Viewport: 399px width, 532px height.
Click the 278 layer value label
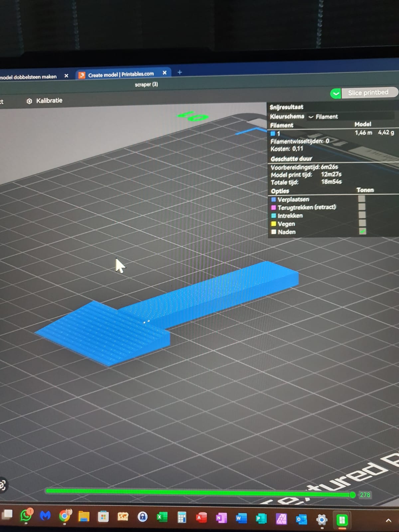pos(365,495)
